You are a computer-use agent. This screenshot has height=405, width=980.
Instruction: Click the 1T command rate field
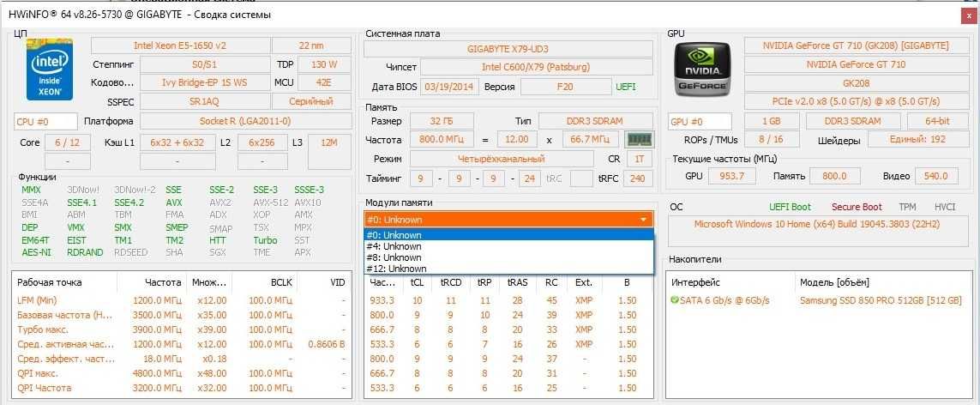tap(640, 159)
